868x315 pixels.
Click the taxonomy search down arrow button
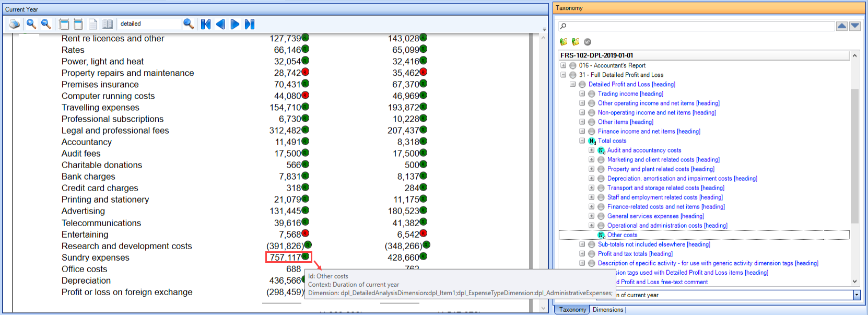855,26
